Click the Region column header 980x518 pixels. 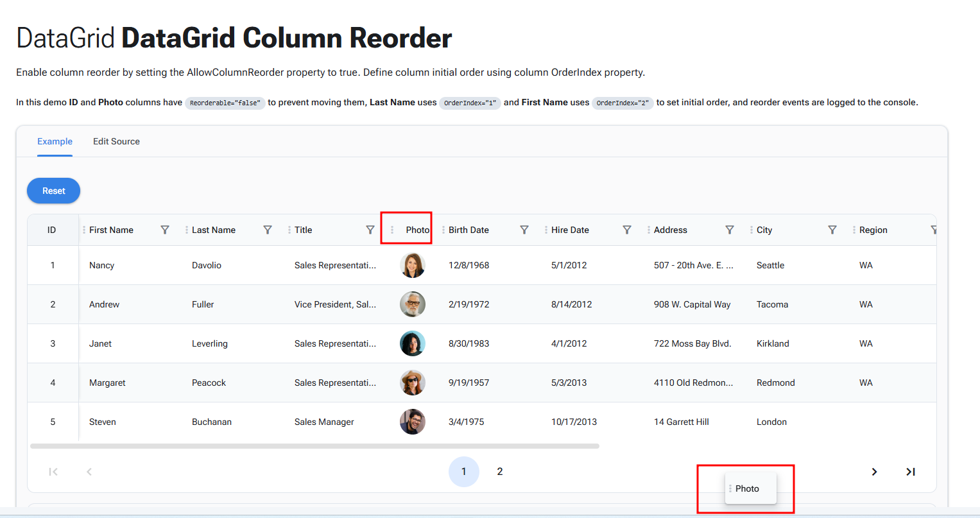(873, 230)
